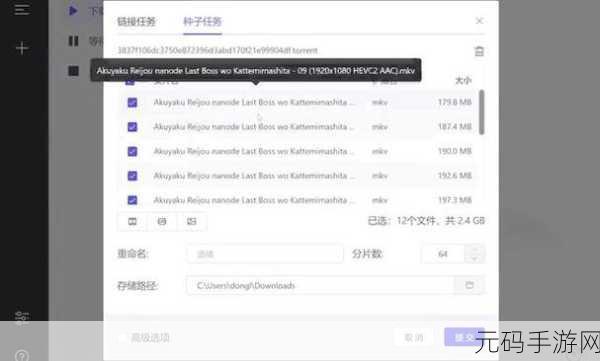Click the plus icon to add a task
Screen dimensions: 600x361
[x=22, y=48]
